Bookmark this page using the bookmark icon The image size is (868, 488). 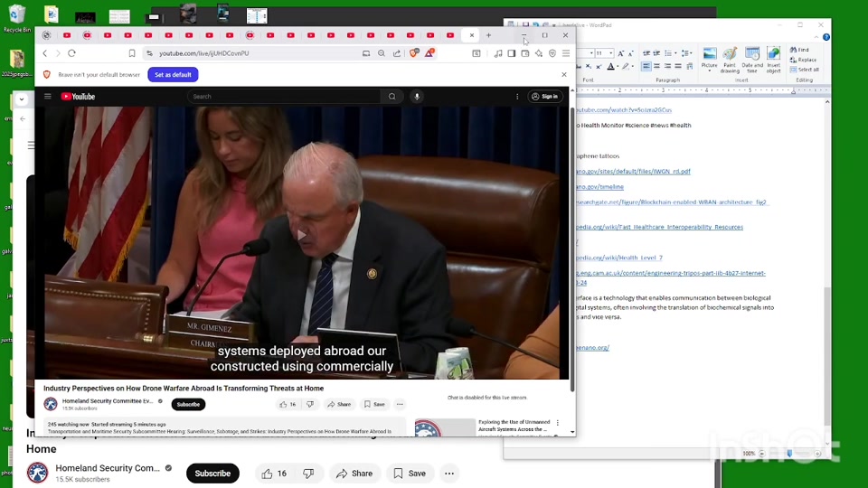click(132, 53)
